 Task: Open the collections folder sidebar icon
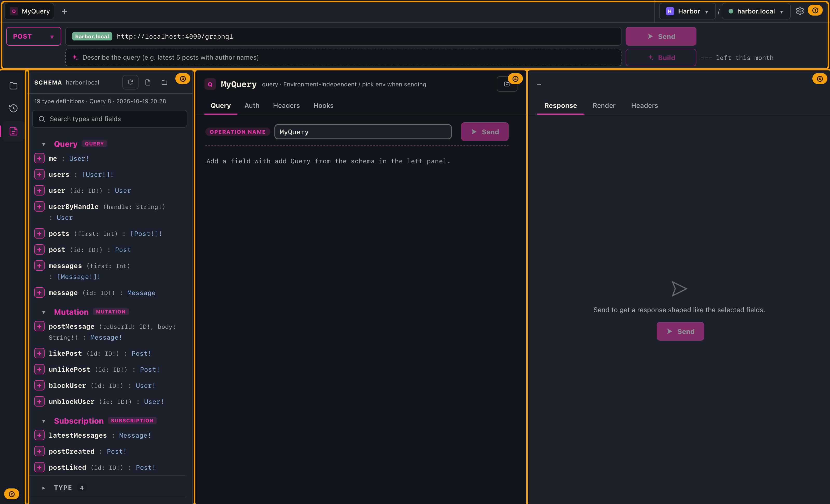(13, 86)
